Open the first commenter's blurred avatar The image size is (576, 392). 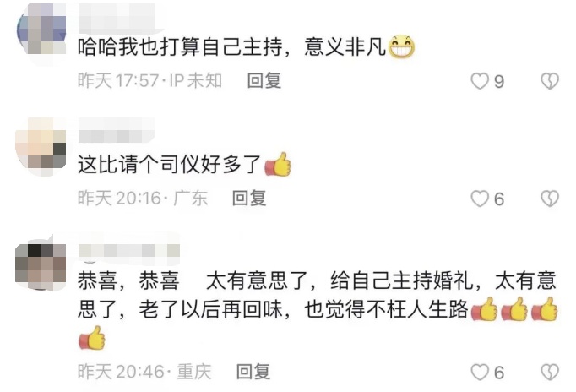coord(41,30)
